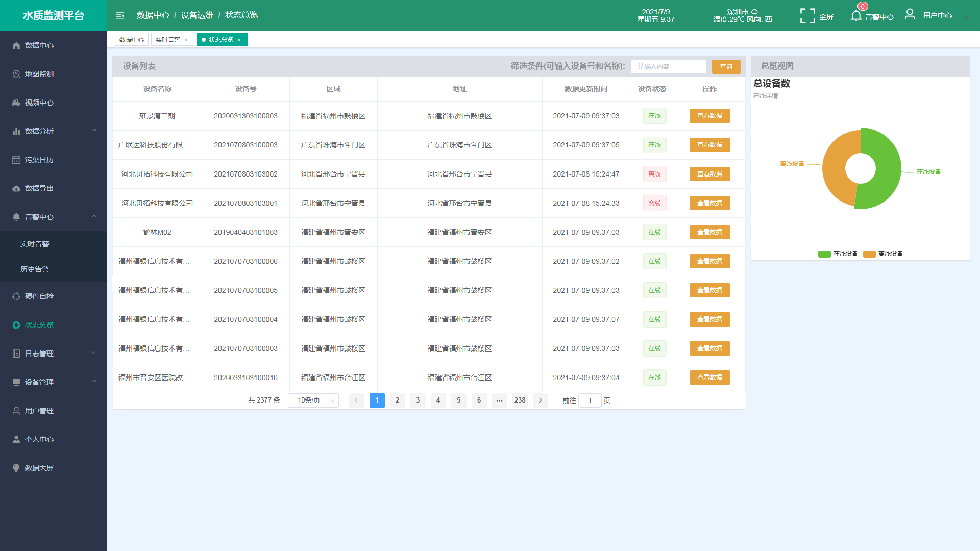Image resolution: width=980 pixels, height=551 pixels.
Task: Click the 用户中心 avatar icon in header
Action: [x=910, y=14]
